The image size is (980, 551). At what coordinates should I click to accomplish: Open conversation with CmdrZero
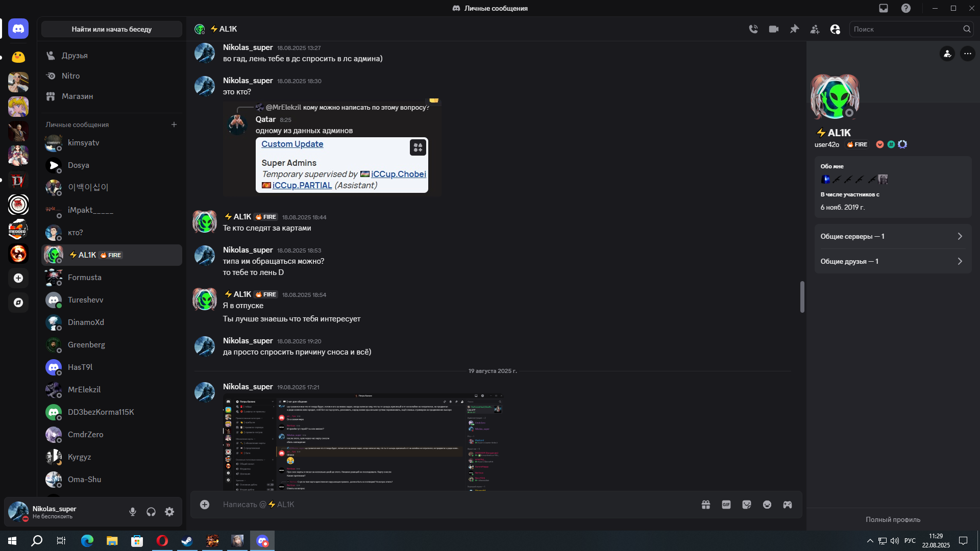112,435
